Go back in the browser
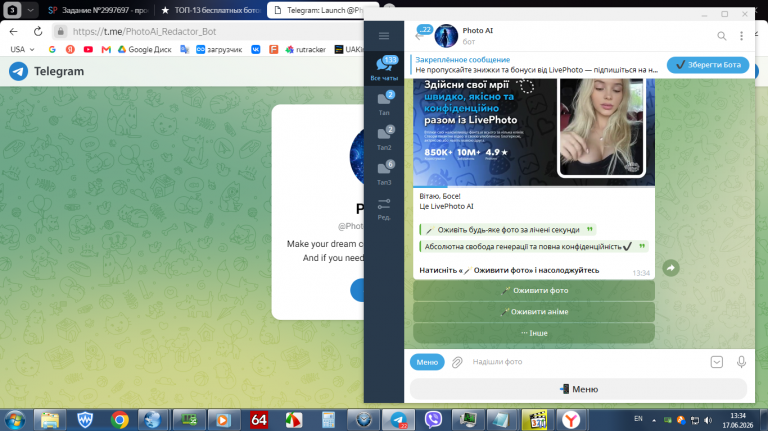Screen dimensions: 768x431 tap(14, 31)
